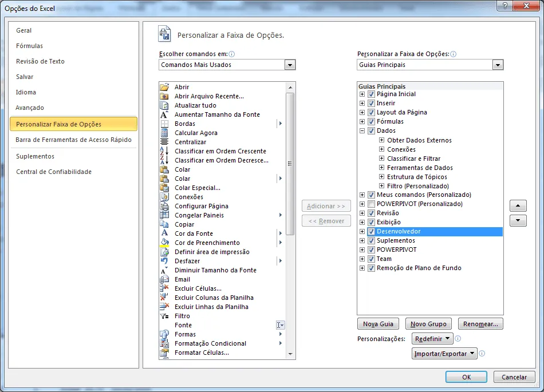This screenshot has width=544, height=392.
Task: Click the Bordas icon
Action: (x=164, y=124)
